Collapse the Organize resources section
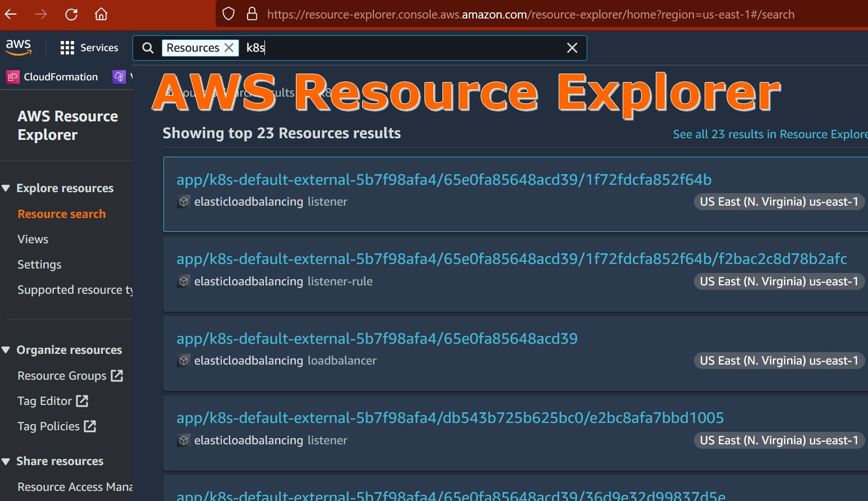 click(6, 350)
